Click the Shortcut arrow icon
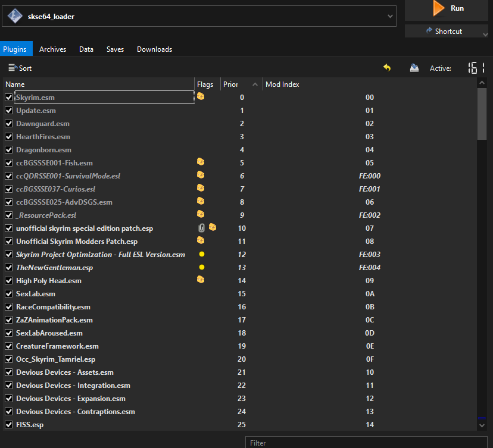 (x=429, y=30)
